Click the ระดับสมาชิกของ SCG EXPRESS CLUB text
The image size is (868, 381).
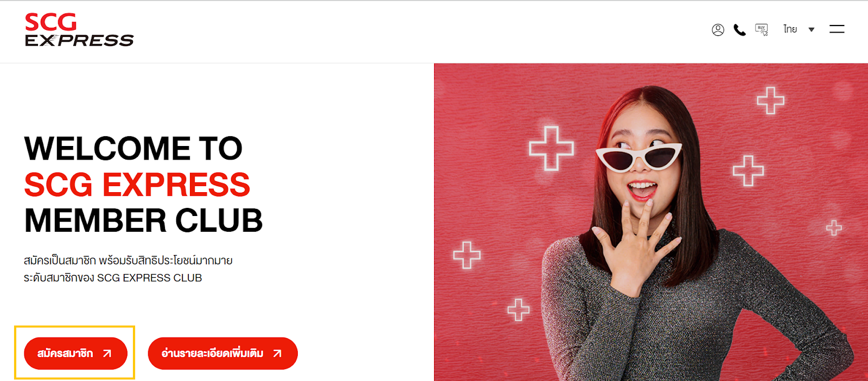[x=113, y=278]
